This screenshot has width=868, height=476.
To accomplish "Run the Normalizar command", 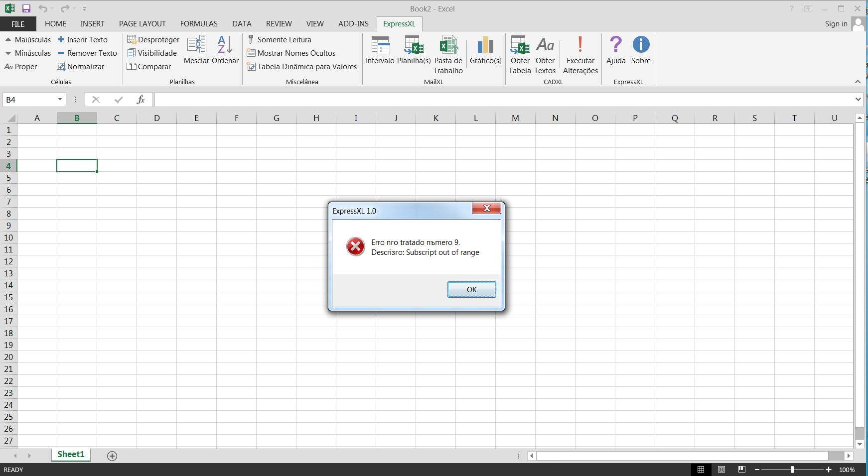I will pos(81,67).
